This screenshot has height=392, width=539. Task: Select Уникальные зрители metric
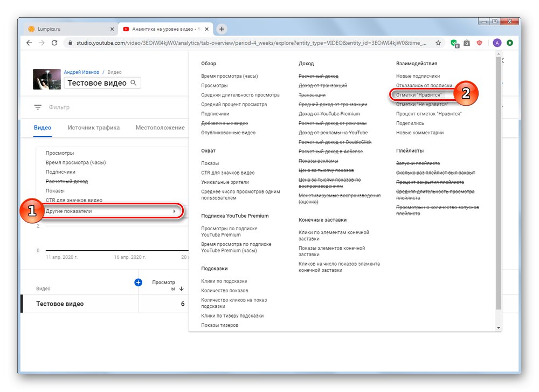pyautogui.click(x=225, y=182)
